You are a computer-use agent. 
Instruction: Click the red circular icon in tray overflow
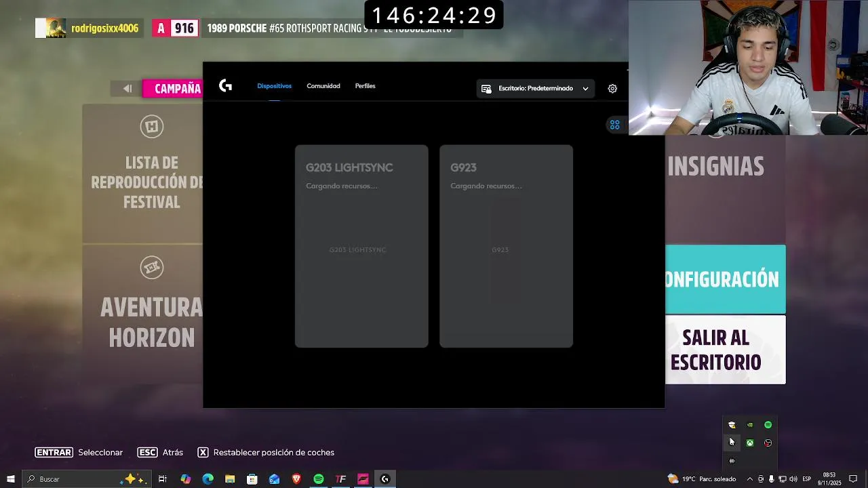pyautogui.click(x=768, y=443)
